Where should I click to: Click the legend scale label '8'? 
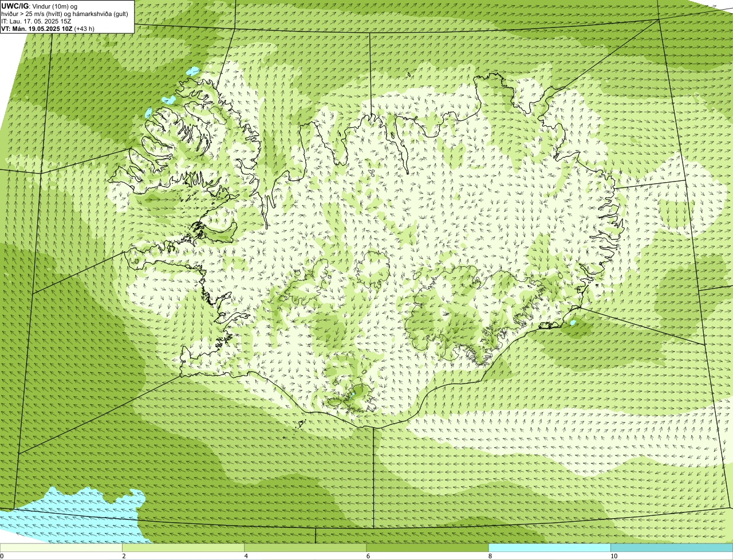[490, 556]
